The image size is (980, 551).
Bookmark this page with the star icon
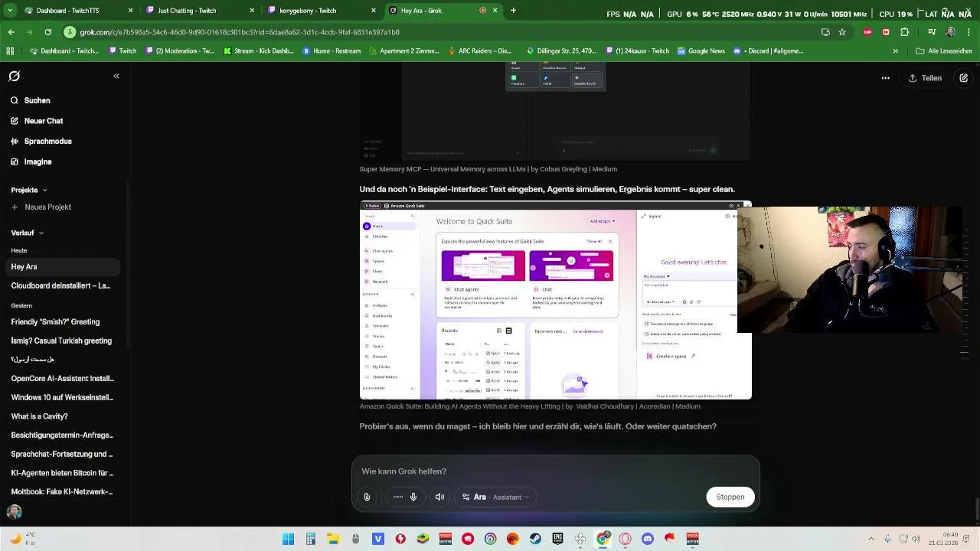click(842, 32)
